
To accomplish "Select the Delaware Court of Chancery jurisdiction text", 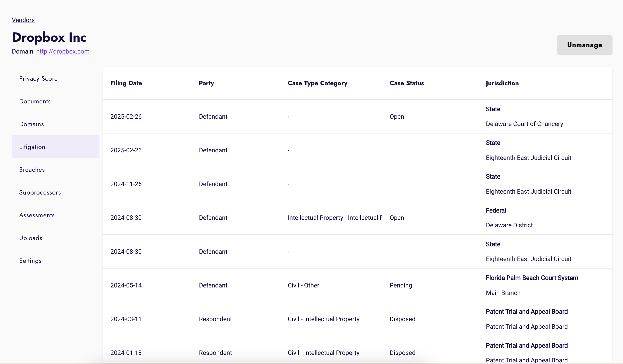I will pos(524,124).
